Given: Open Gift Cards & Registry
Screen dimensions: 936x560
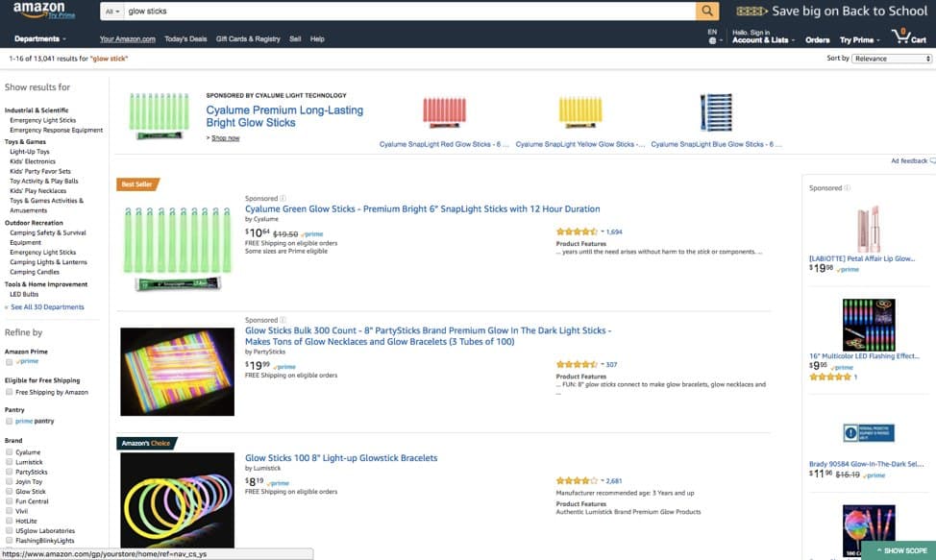Looking at the screenshot, I should [248, 39].
